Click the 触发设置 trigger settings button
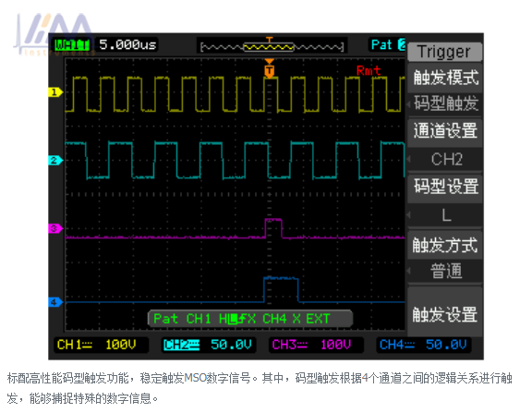The height and width of the screenshot is (413, 532). tap(445, 314)
